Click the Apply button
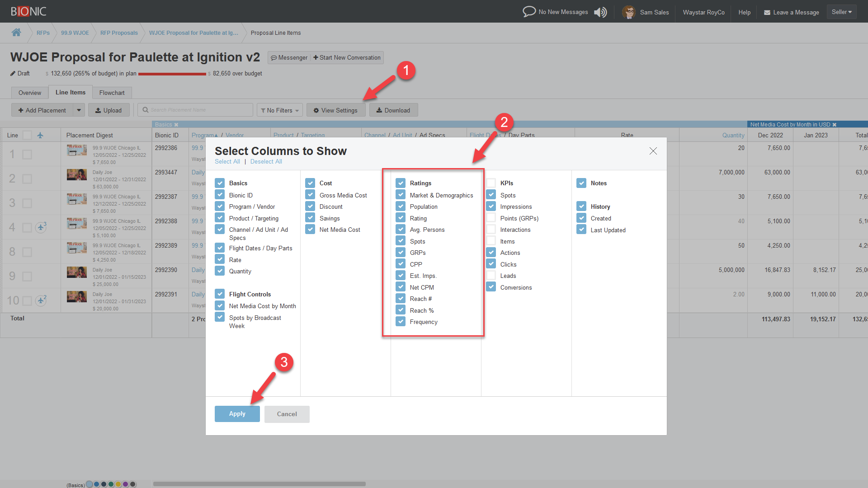This screenshot has width=868, height=488. point(237,414)
